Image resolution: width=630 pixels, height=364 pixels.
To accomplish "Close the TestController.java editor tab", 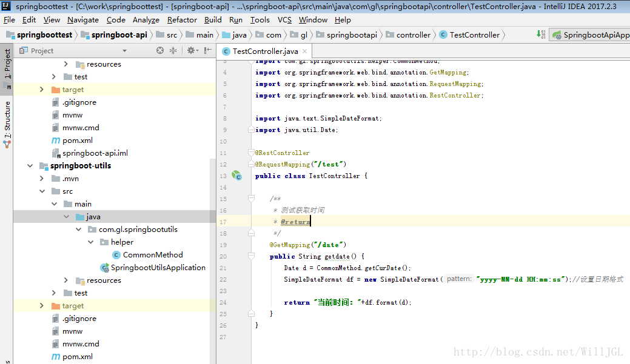I will point(305,51).
